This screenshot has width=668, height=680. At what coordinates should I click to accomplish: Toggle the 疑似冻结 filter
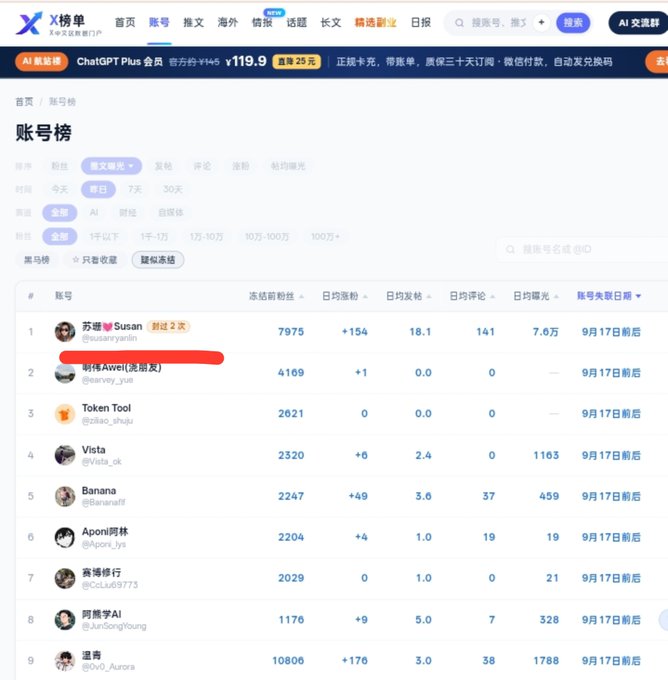(158, 260)
